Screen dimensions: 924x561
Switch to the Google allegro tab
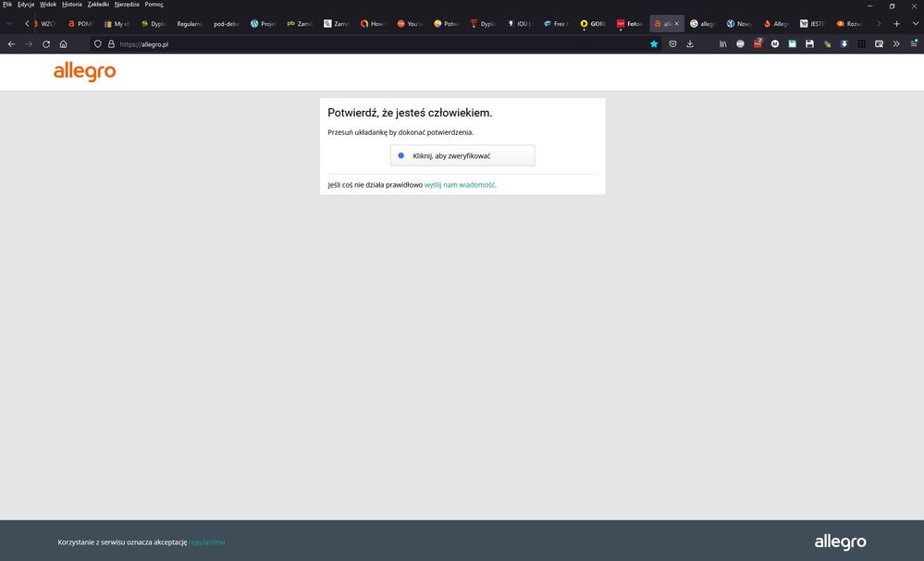702,24
